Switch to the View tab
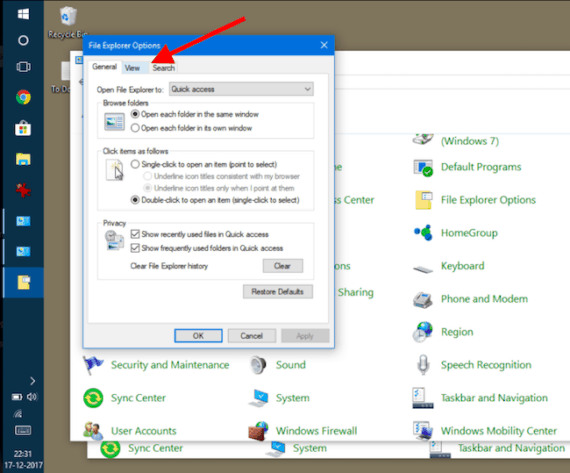 click(x=132, y=68)
